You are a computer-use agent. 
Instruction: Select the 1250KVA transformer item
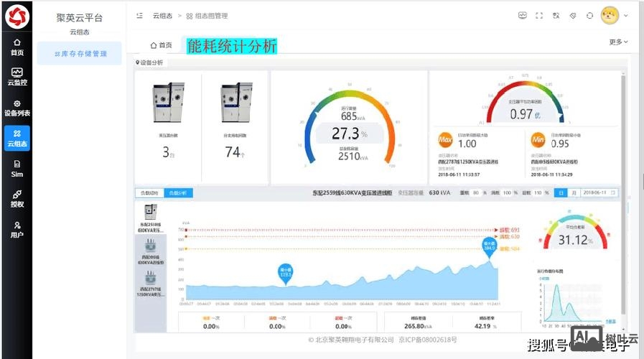[151, 284]
